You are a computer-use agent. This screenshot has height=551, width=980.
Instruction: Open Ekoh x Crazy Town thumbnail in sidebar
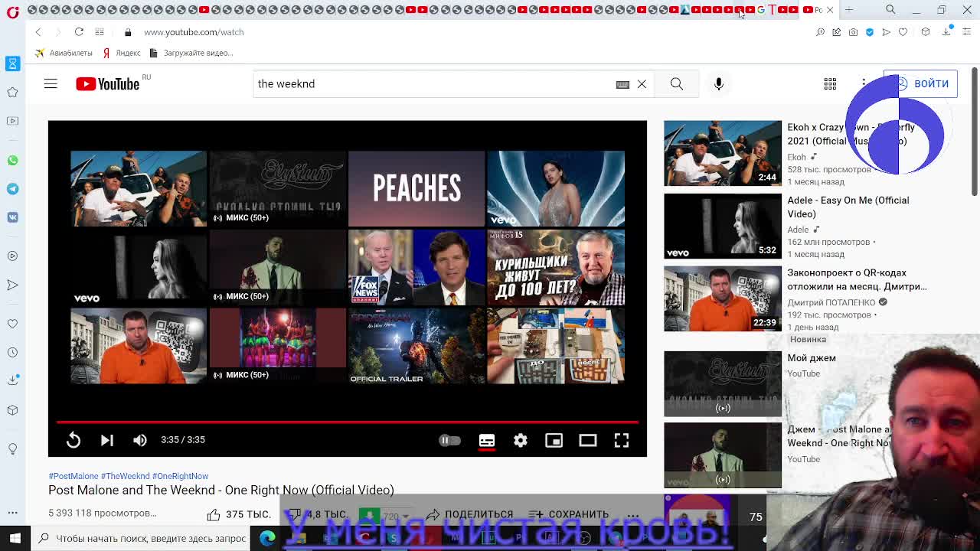[723, 153]
